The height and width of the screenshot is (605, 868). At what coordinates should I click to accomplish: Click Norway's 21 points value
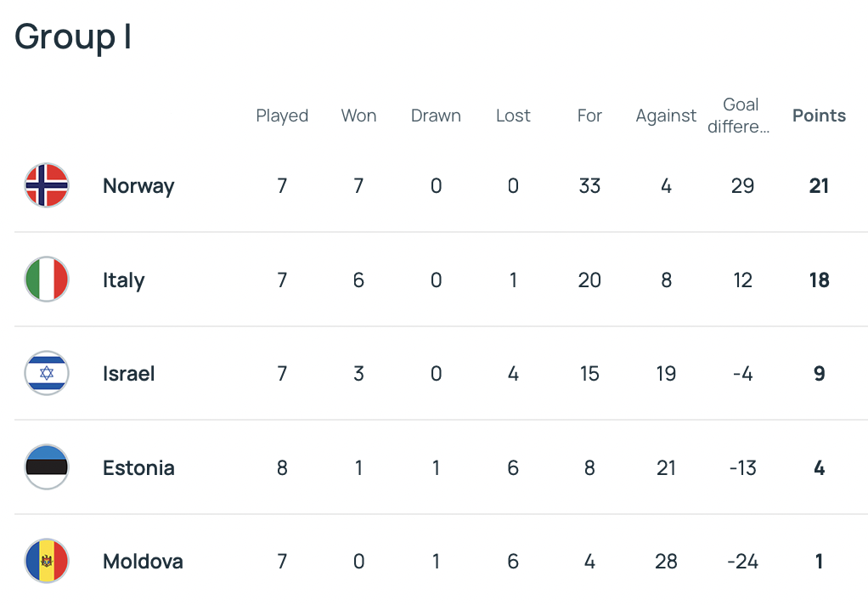tap(819, 186)
